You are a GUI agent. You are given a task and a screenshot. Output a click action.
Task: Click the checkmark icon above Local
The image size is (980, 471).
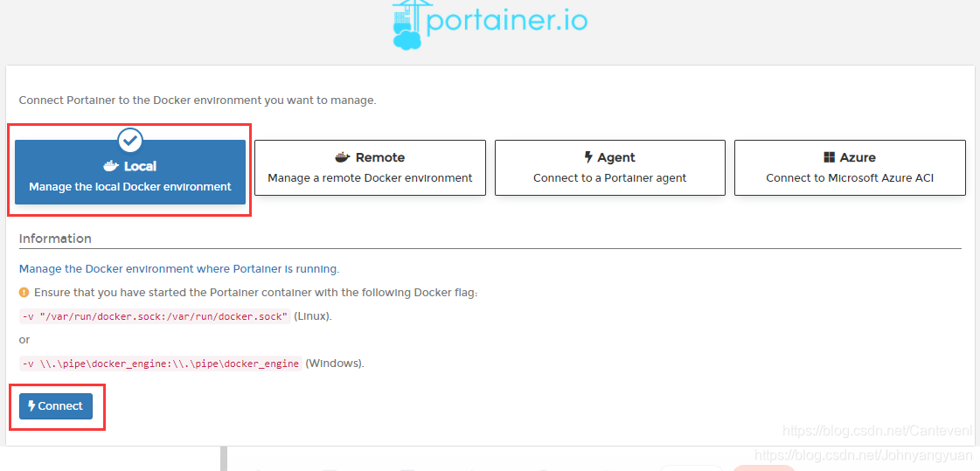130,141
